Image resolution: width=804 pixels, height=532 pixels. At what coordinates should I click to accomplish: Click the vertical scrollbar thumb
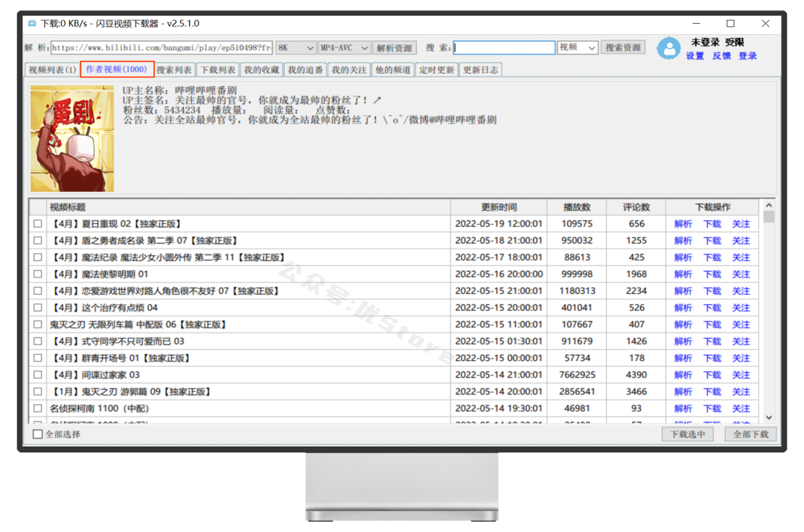[x=768, y=217]
